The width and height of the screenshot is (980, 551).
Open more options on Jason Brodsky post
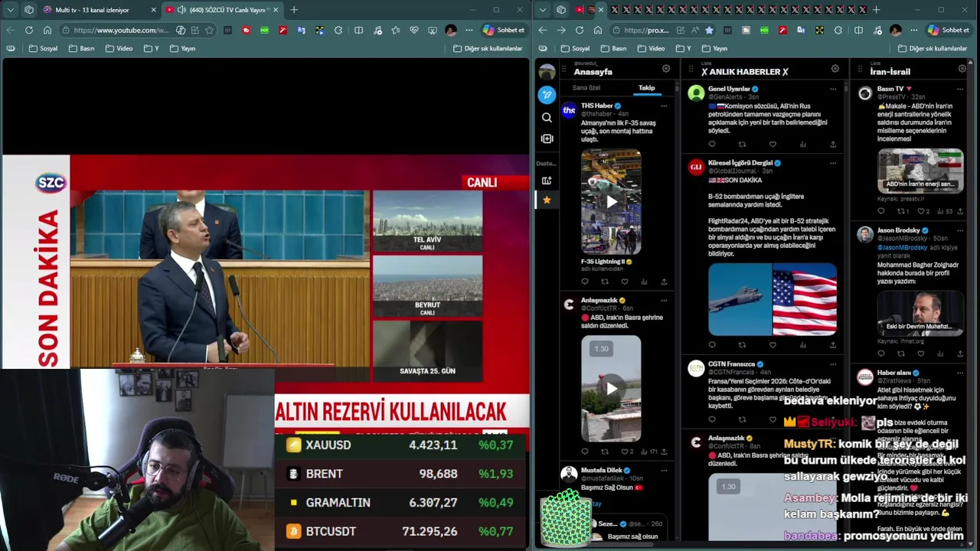tap(962, 230)
